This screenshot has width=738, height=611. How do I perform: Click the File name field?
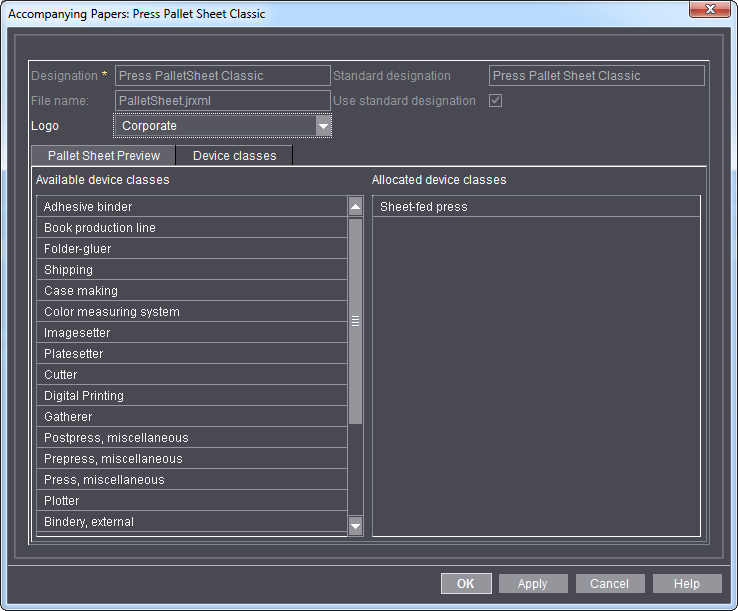[222, 101]
